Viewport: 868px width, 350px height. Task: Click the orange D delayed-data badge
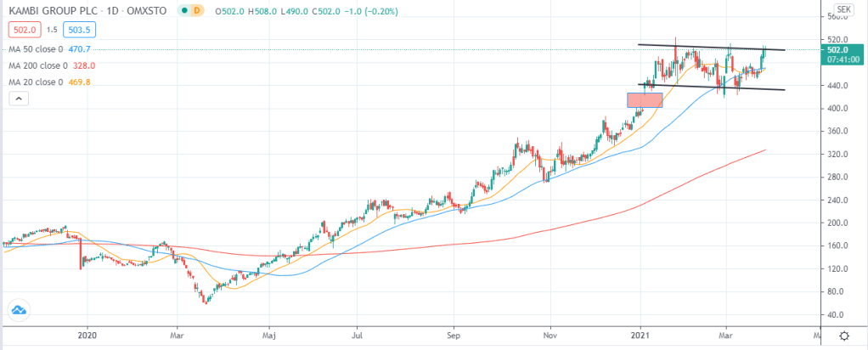[x=196, y=10]
